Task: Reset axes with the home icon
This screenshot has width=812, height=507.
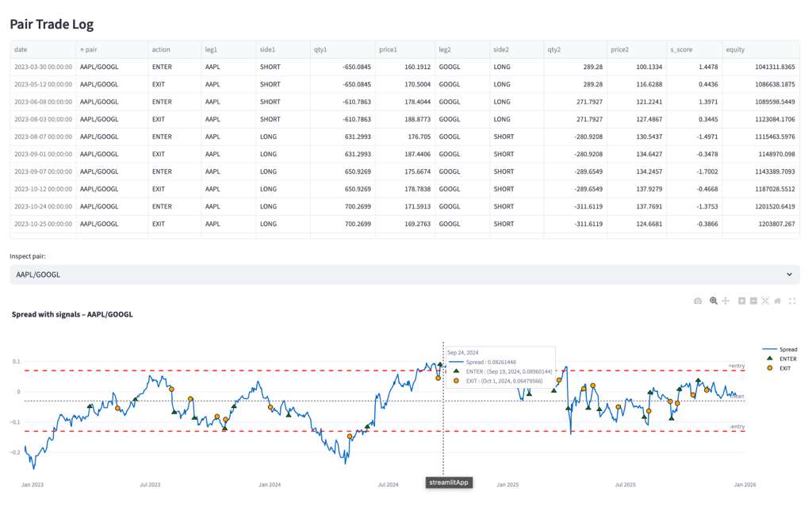Action: (778, 301)
